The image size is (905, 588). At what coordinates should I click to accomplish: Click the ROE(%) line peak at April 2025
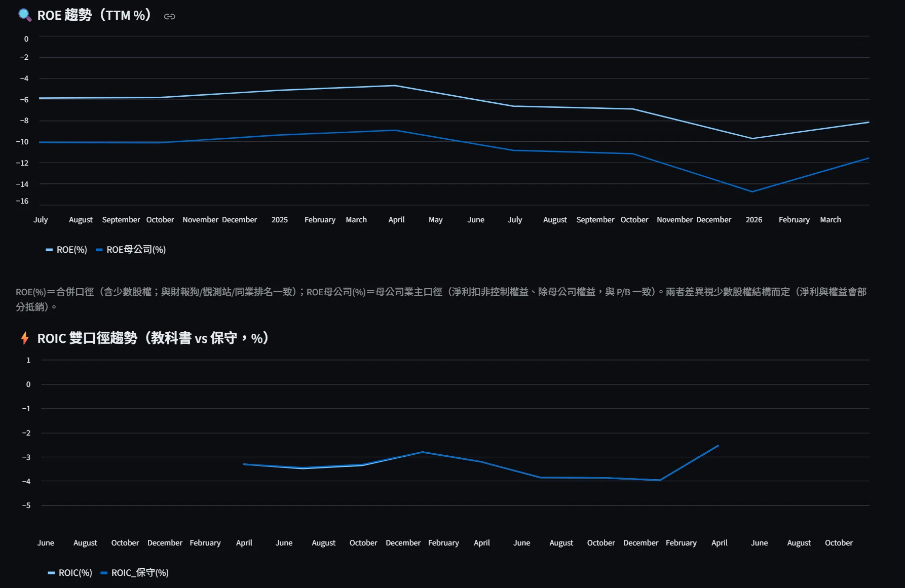coord(395,86)
